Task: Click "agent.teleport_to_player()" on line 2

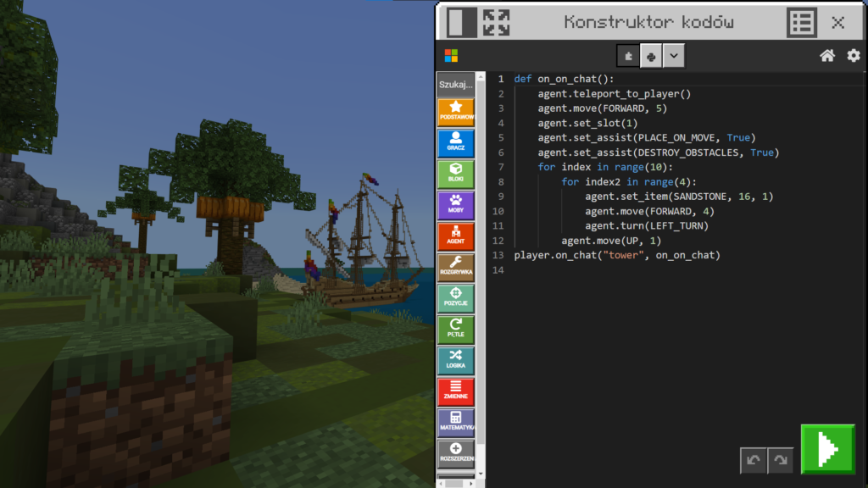Action: [615, 94]
